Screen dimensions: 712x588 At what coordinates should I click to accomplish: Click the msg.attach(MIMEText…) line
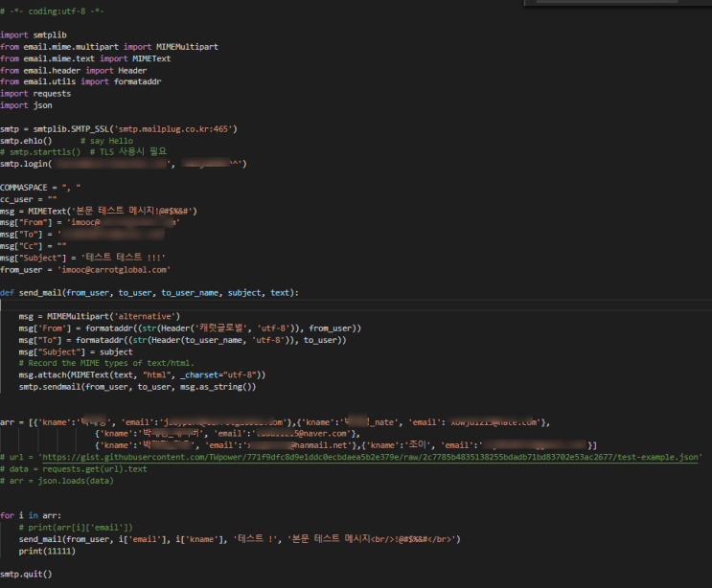tap(141, 375)
